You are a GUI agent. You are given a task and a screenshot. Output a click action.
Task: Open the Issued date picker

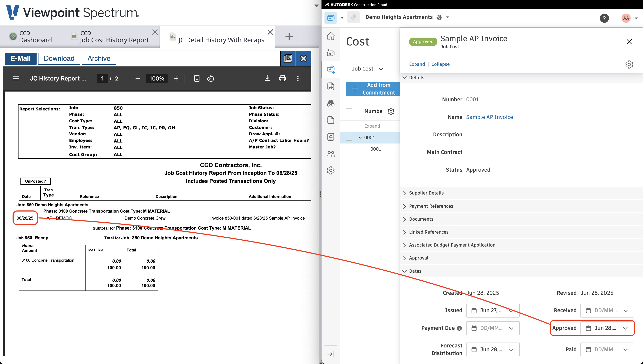click(x=493, y=310)
